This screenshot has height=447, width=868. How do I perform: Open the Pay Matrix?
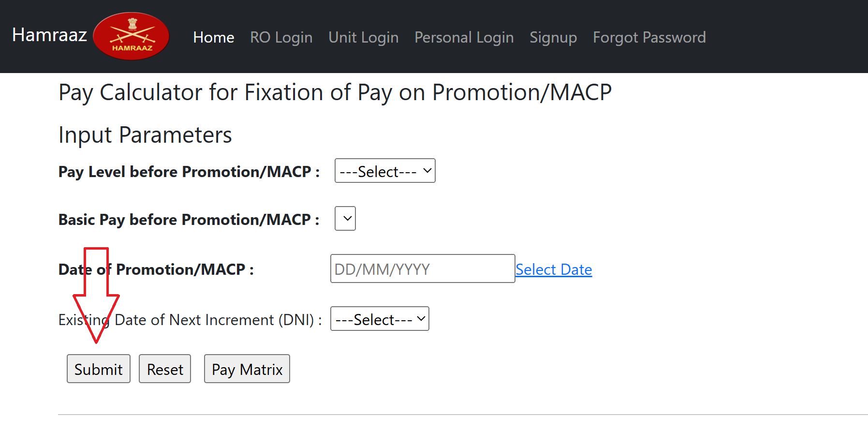[247, 369]
